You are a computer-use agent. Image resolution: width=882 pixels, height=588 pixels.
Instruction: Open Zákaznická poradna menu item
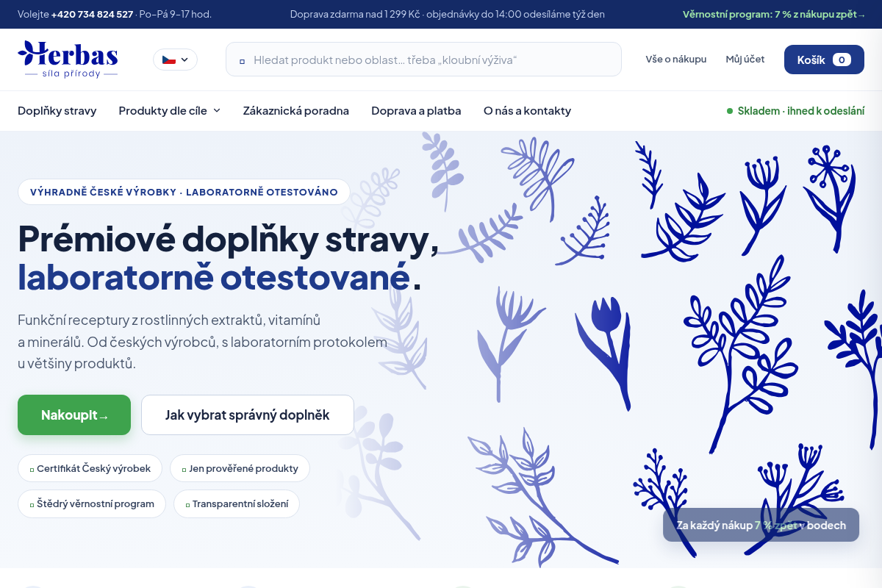click(x=296, y=111)
